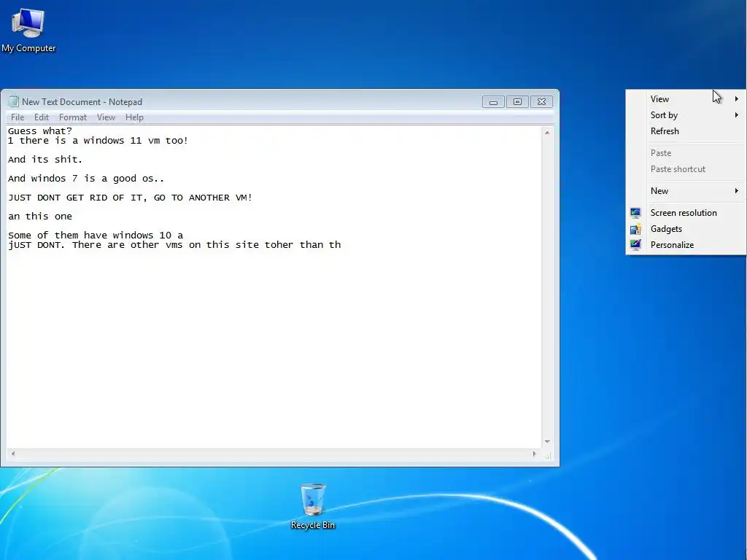747x560 pixels.
Task: Expand the View submenu in context menu
Action: click(x=686, y=99)
